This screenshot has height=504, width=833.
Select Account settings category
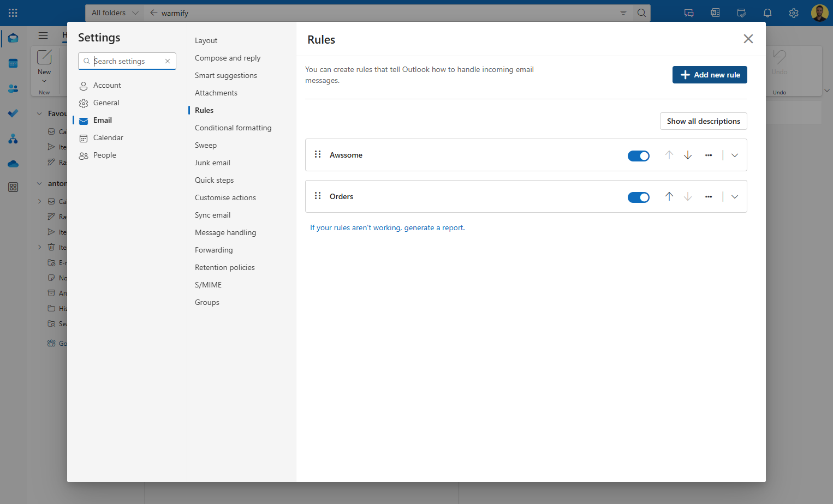(x=107, y=85)
